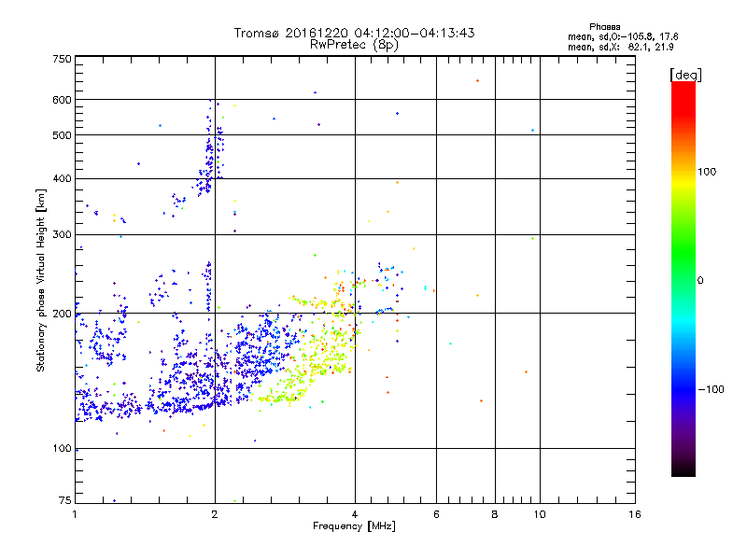This screenshot has height=560, width=747.
Task: Click the '750' y-axis tick label
Action: [x=63, y=59]
